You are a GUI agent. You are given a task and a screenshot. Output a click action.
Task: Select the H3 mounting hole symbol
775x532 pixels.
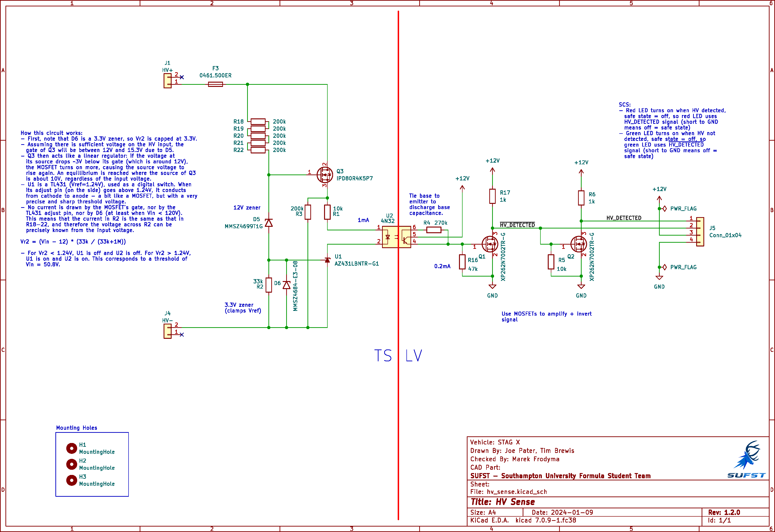71,480
